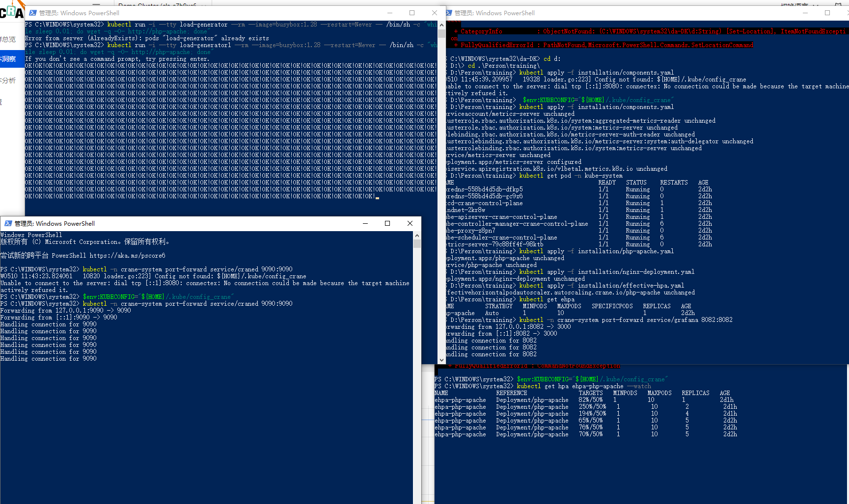This screenshot has width=849, height=504.
Task: Click the 'metrics-server-79c88ff4f-98ktb' pod row
Action: (x=579, y=244)
